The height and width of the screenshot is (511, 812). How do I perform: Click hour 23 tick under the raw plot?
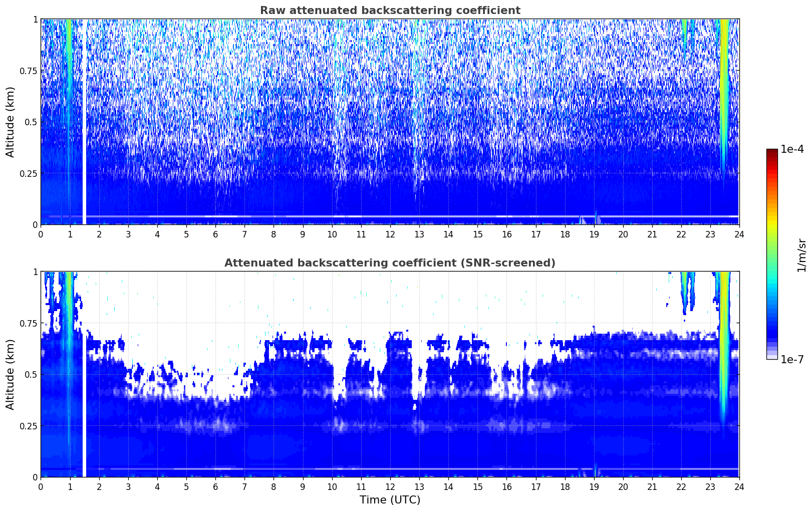[710, 234]
